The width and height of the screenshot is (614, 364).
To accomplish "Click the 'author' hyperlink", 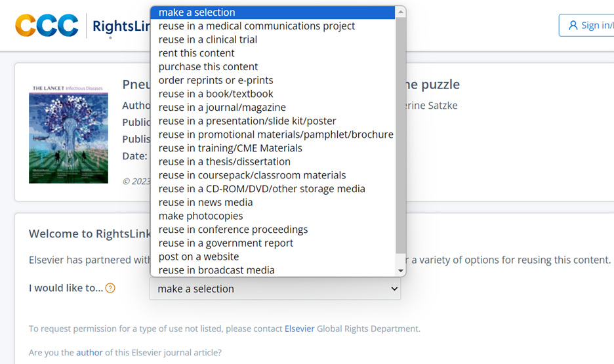I will 89,352.
